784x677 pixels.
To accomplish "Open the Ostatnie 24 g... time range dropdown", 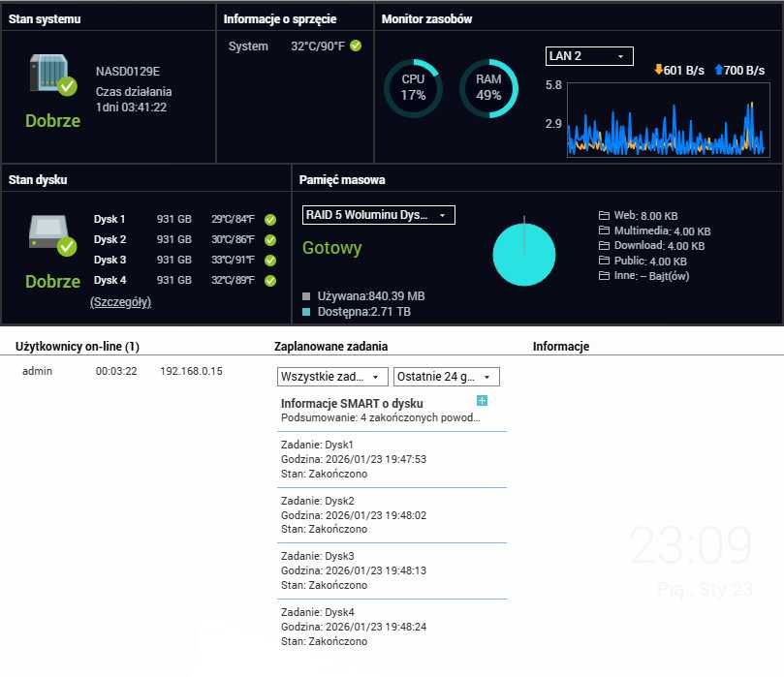I will (x=447, y=377).
